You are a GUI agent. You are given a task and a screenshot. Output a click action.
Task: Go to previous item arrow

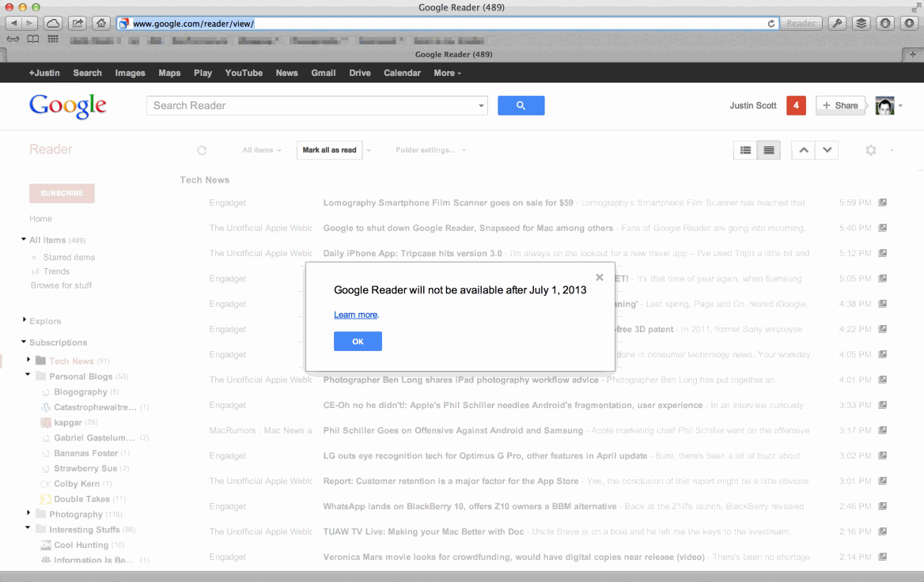pyautogui.click(x=804, y=150)
